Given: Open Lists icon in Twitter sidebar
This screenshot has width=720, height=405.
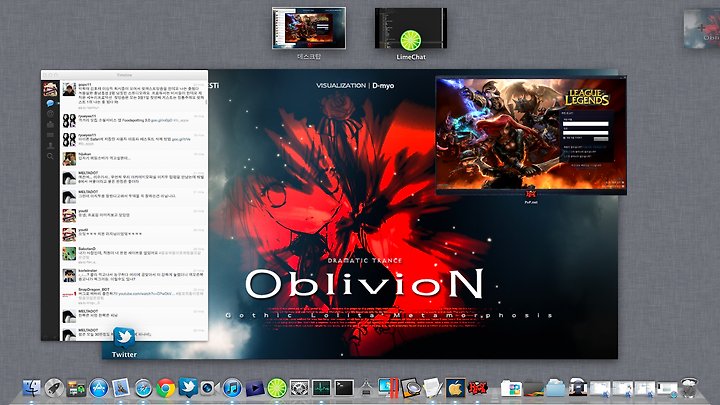Looking at the screenshot, I should click(50, 135).
